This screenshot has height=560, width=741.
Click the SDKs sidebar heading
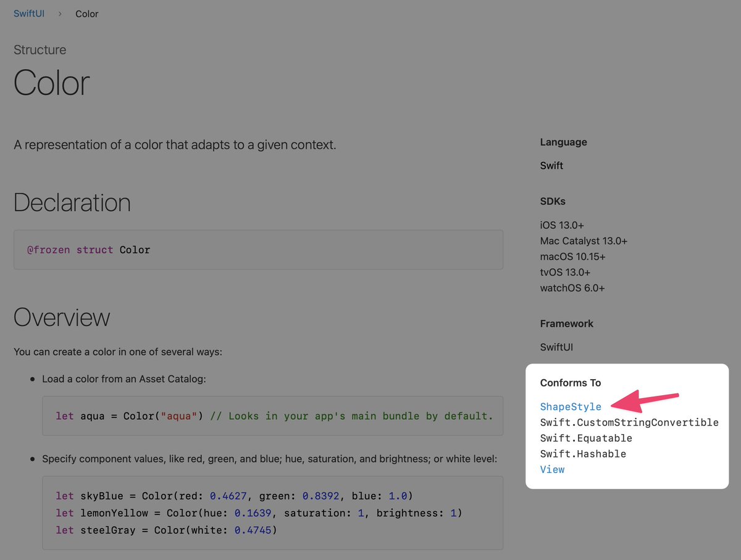click(553, 201)
